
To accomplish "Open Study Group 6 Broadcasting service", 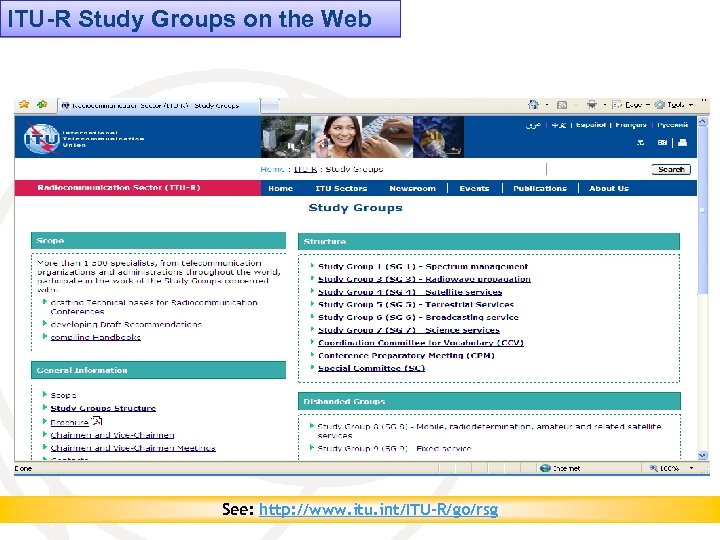I will [418, 317].
